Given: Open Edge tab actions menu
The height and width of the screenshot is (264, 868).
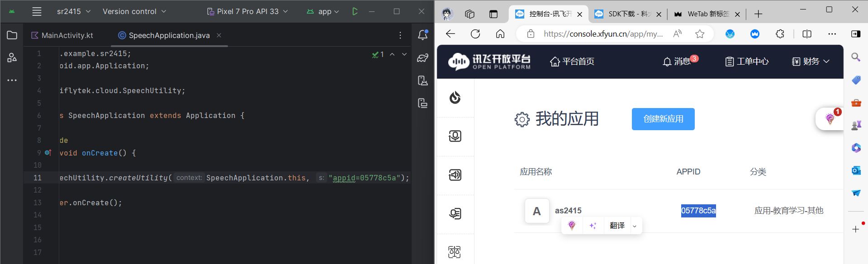Looking at the screenshot, I should coord(493,14).
